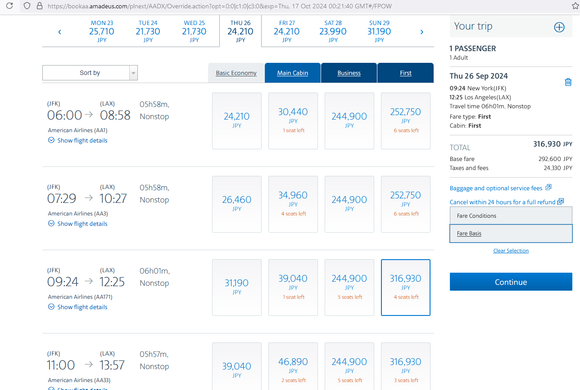Image resolution: width=580 pixels, height=390 pixels.
Task: Click the padlock site security icon
Action: (40, 6)
